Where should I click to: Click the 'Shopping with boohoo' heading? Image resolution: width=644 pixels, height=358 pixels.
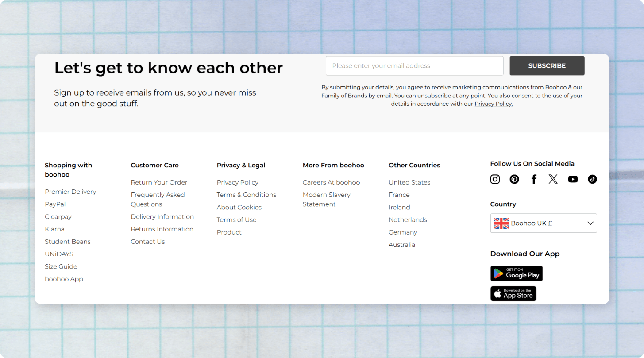tap(68, 169)
